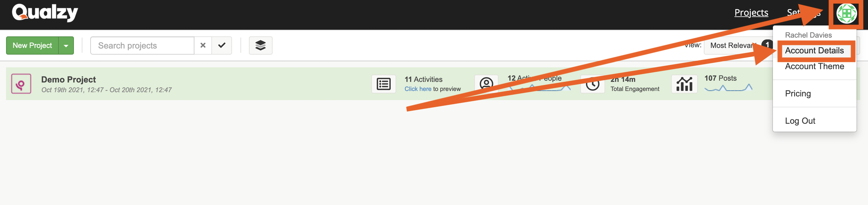Choose Pricing in the user menu
This screenshot has height=205, width=868.
[797, 93]
